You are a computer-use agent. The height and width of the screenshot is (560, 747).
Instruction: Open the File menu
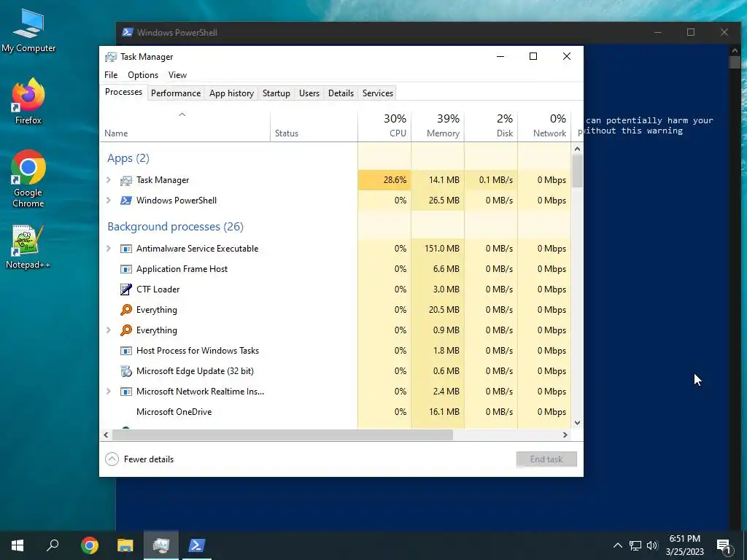[x=111, y=75]
